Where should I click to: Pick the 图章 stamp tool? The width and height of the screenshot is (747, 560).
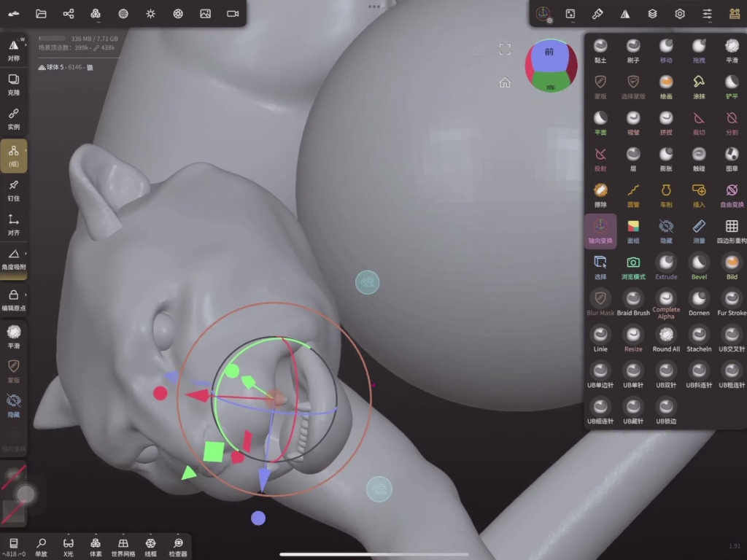(x=732, y=159)
